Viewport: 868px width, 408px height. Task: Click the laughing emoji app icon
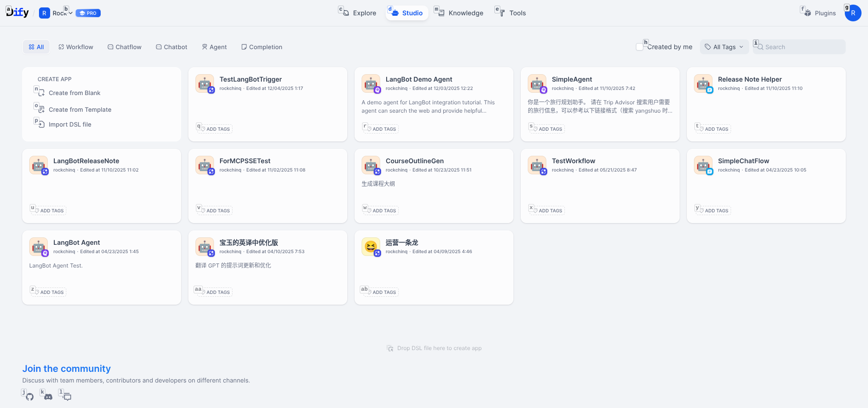[x=371, y=247]
